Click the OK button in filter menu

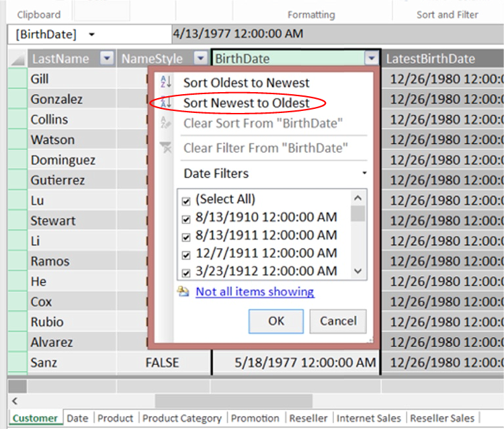point(276,321)
